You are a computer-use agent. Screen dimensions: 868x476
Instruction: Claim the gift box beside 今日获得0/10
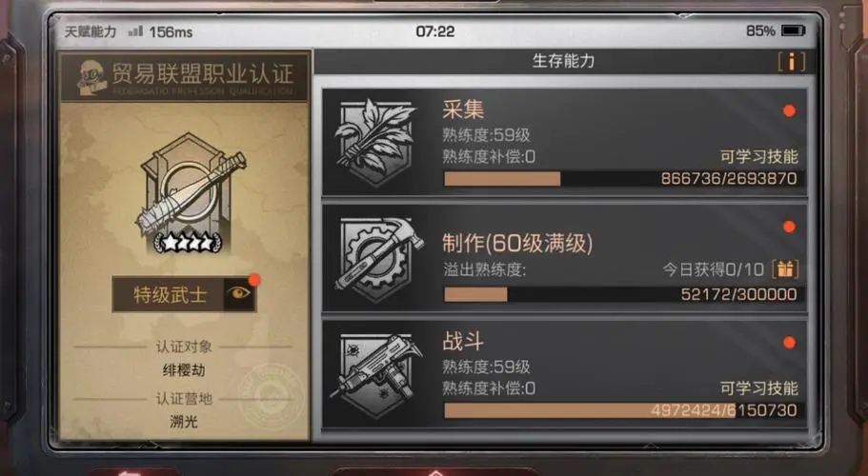coord(785,268)
